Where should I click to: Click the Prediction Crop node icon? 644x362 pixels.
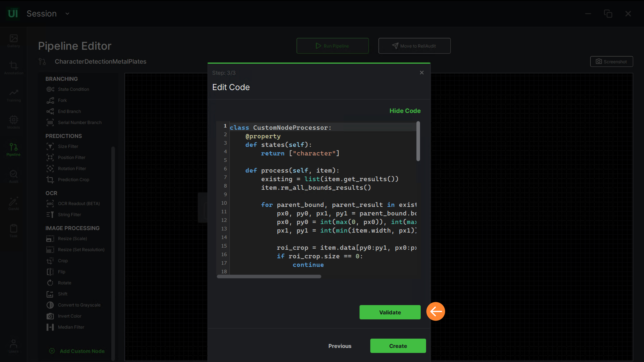[50, 180]
